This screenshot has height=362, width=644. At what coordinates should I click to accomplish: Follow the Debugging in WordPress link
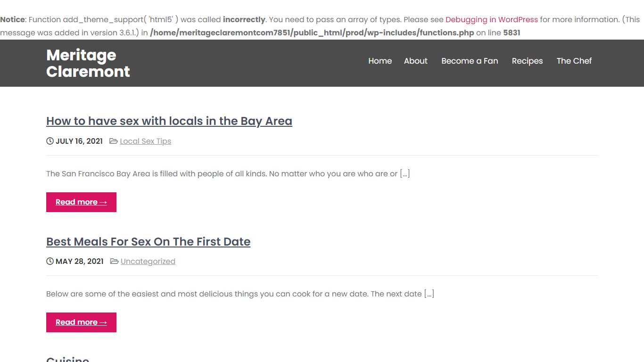(492, 20)
